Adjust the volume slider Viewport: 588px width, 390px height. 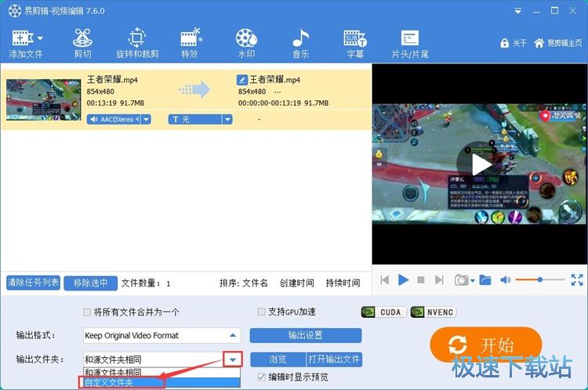coord(540,280)
